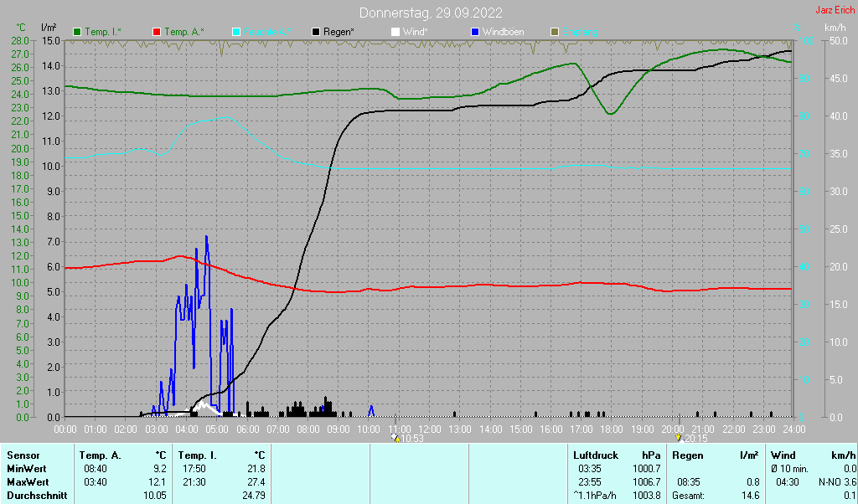
Task: Click the Durchschnitt row header
Action: click(x=37, y=496)
